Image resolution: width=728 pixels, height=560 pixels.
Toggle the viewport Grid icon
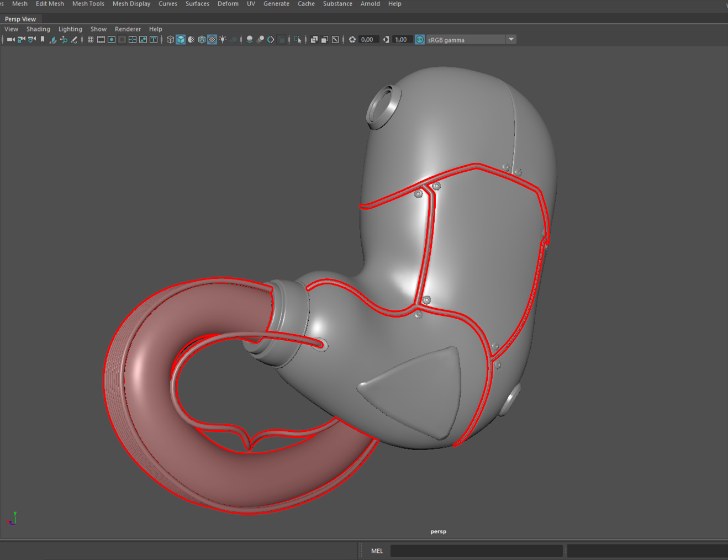(91, 40)
